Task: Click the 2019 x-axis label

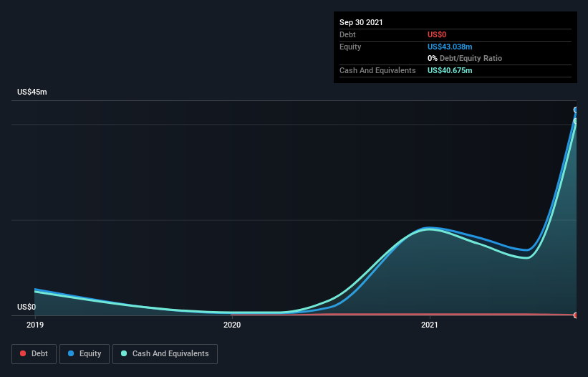Action: tap(35, 325)
